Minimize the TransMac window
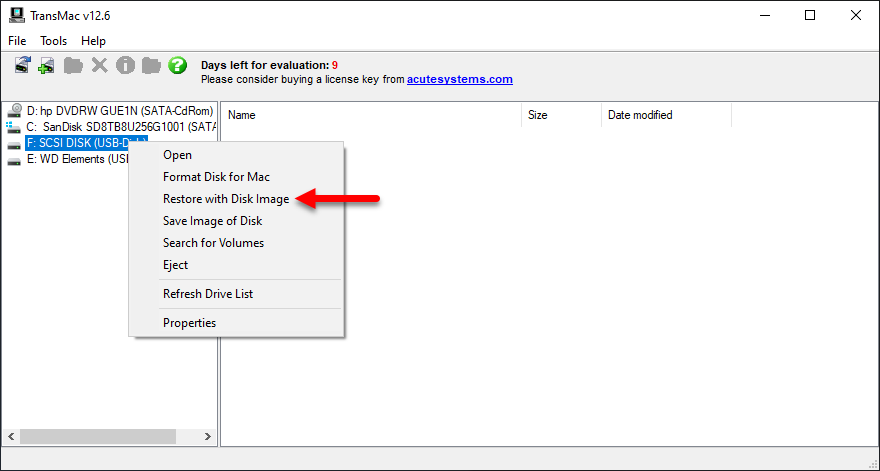This screenshot has height=471, width=880. (x=764, y=15)
